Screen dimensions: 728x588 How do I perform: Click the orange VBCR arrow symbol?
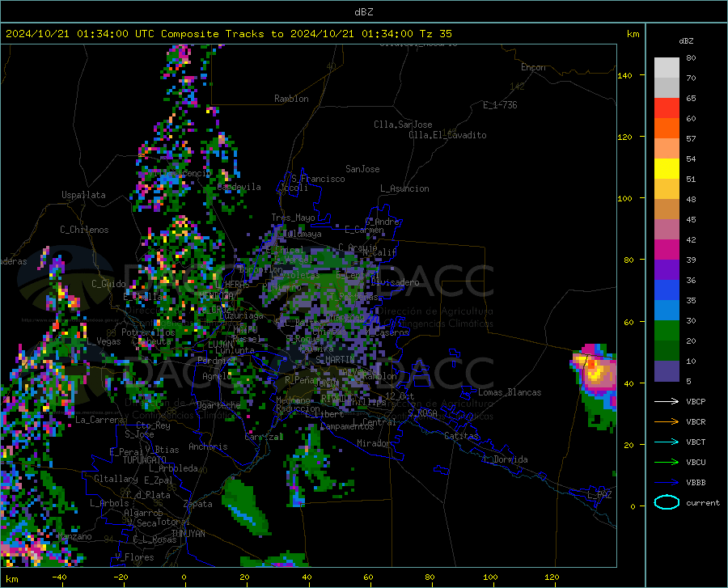tap(667, 422)
